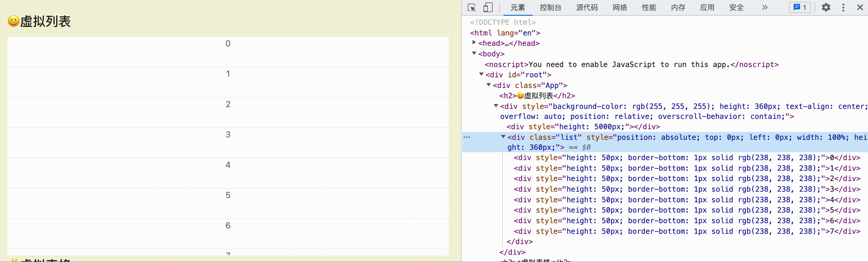Collapse the div class App node

(x=488, y=85)
